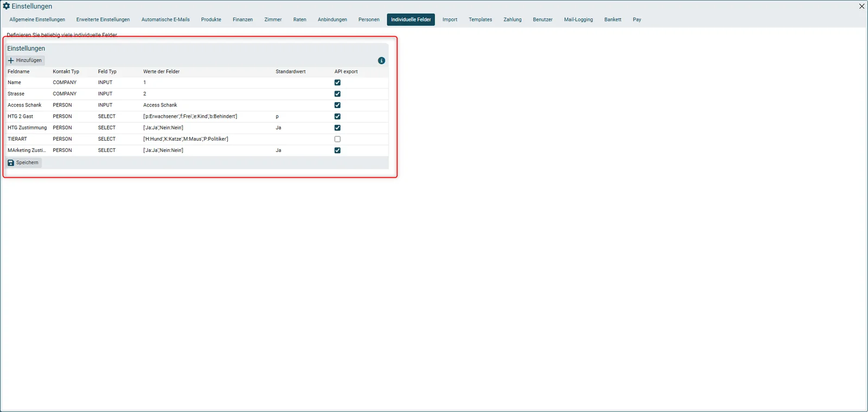The width and height of the screenshot is (868, 412).
Task: Click the Einstellungen gear icon in the title
Action: 7,6
